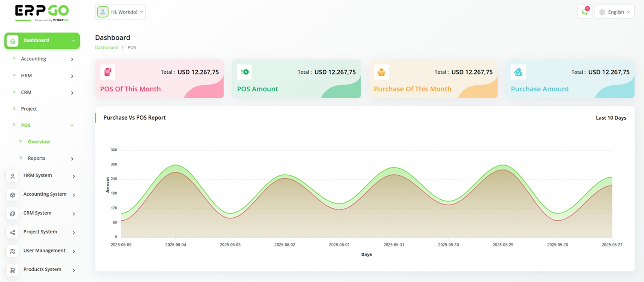This screenshot has height=282, width=644.
Task: Click the 2025-06-04 peak on chart
Action: click(176, 165)
